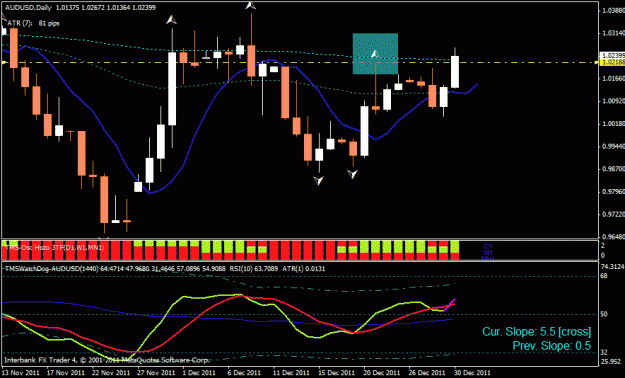Select the short magenta slope line segment

[x=450, y=305]
